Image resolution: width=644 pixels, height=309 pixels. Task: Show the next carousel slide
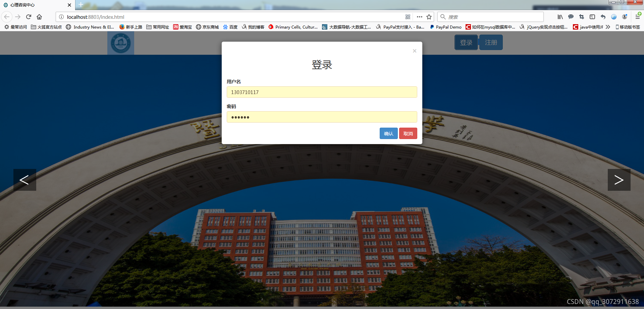pos(619,180)
